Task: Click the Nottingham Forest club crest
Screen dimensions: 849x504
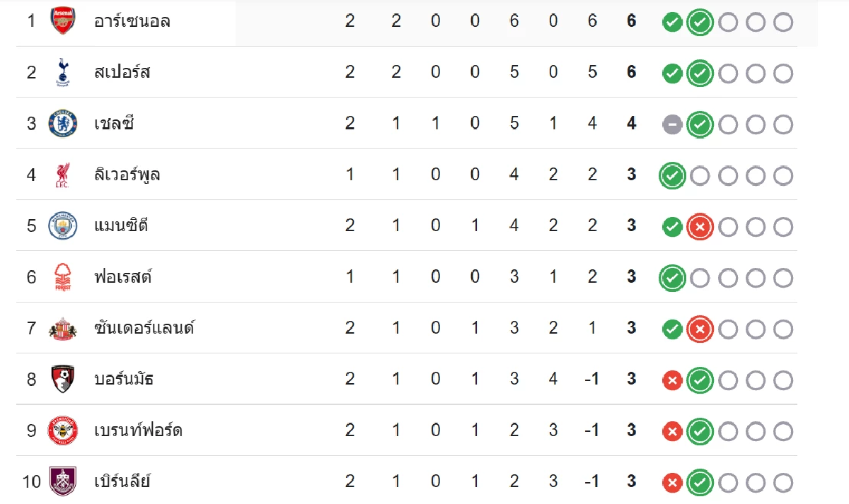Action: (x=62, y=277)
